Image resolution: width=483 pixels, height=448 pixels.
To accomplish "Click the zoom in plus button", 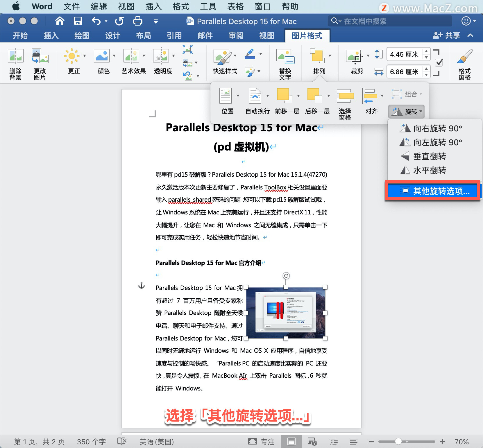I will [x=442, y=441].
